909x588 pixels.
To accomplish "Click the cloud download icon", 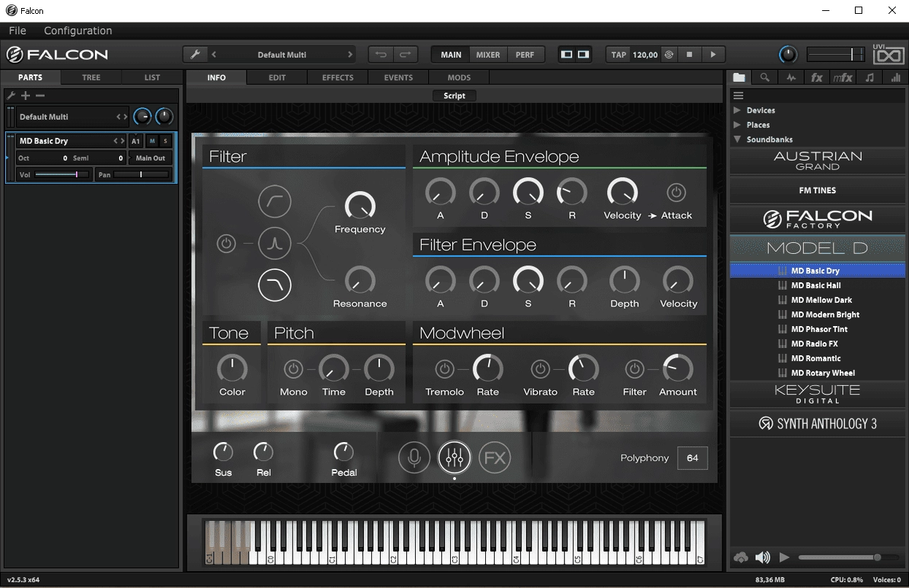I will point(740,557).
